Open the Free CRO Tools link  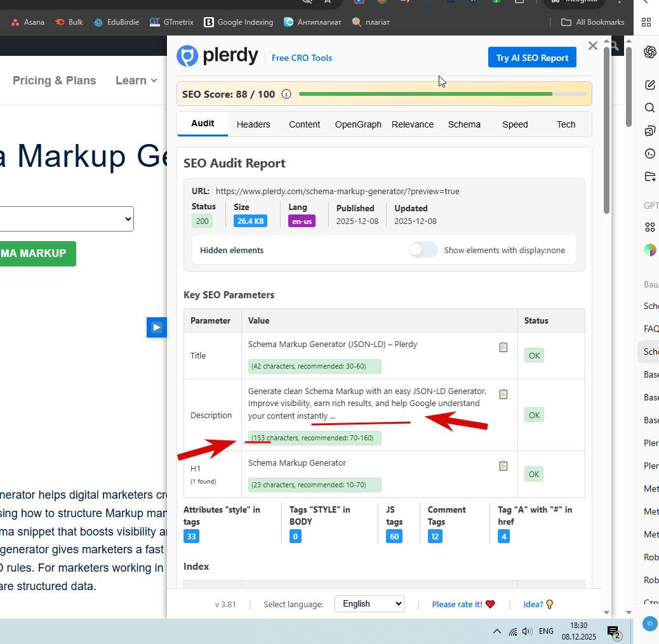click(302, 58)
